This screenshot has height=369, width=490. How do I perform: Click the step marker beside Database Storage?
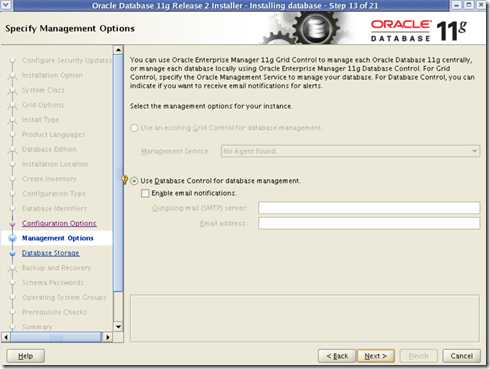click(13, 253)
